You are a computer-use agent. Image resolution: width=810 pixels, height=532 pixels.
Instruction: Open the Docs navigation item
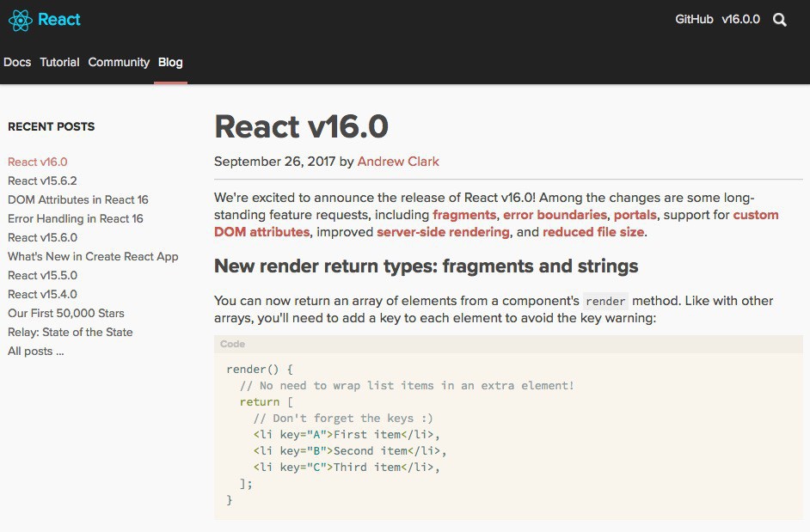pos(17,62)
